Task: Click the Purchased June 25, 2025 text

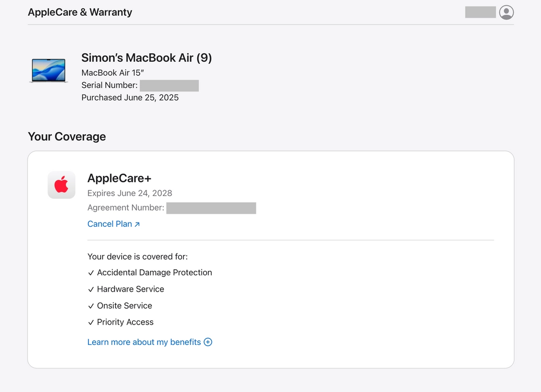Action: (x=130, y=98)
